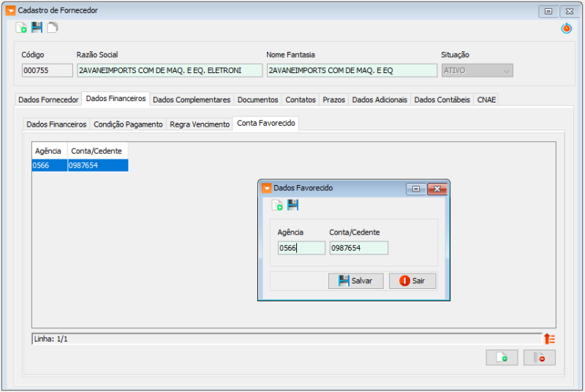The image size is (585, 392).
Task: Click the Agência field in Dados Favorecido dialog
Action: pos(301,248)
